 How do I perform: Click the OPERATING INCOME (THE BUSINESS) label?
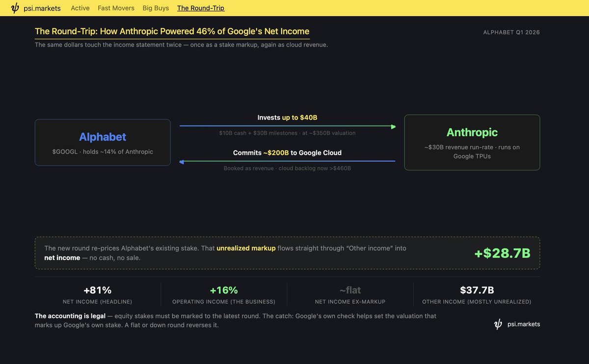click(224, 302)
